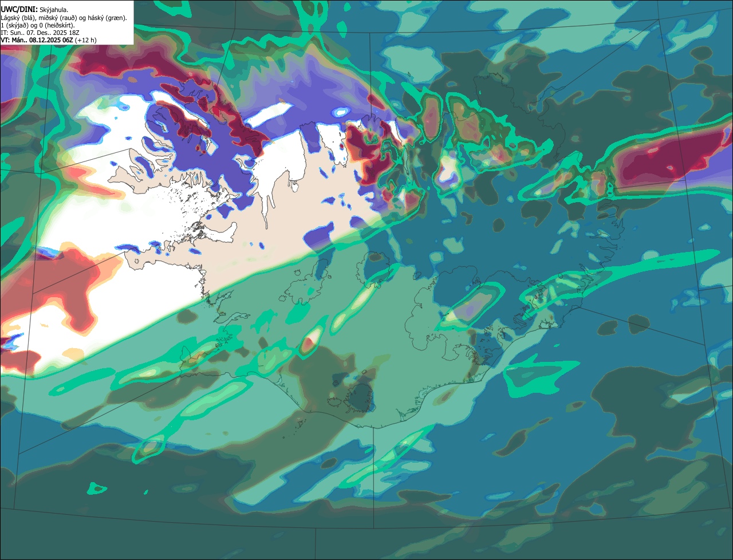Click the word "Skýjahula." in the legend
The image size is (733, 560).
[x=54, y=10]
